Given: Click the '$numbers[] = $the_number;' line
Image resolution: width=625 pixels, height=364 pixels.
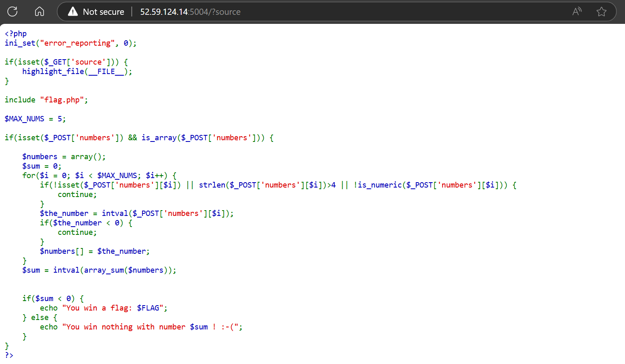Looking at the screenshot, I should tap(95, 251).
